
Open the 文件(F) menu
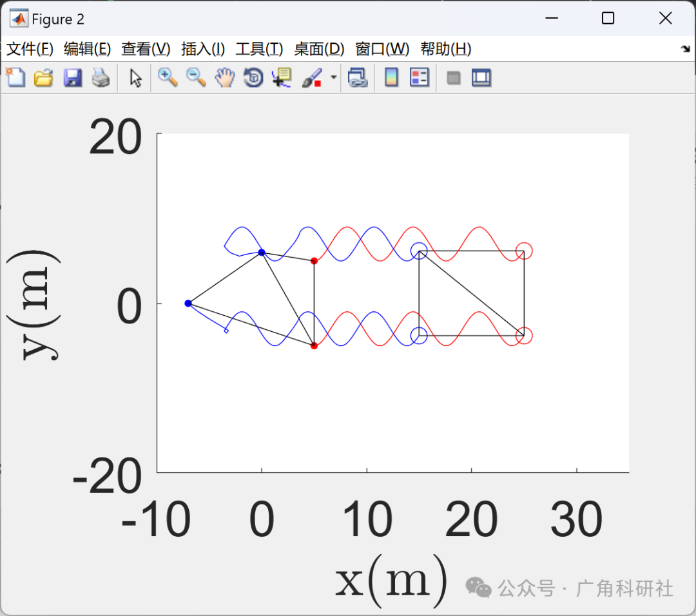tap(30, 49)
